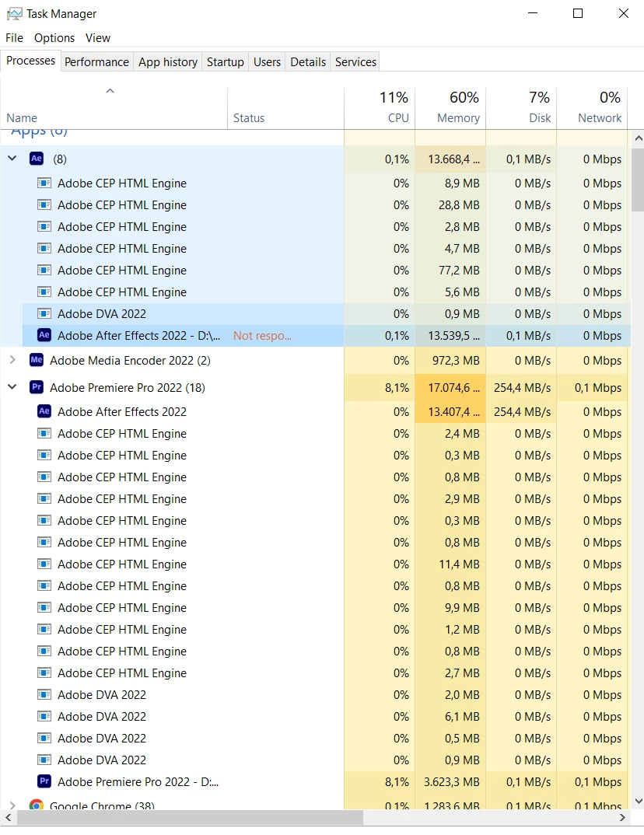Click the 17.074,6 memory value cell
Image resolution: width=644 pixels, height=835 pixels.
(450, 388)
